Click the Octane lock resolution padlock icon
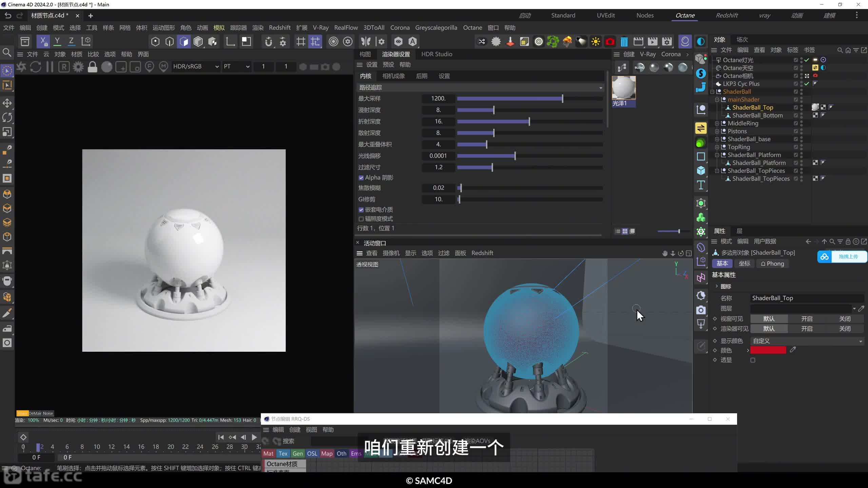This screenshot has height=488, width=868. click(x=92, y=67)
